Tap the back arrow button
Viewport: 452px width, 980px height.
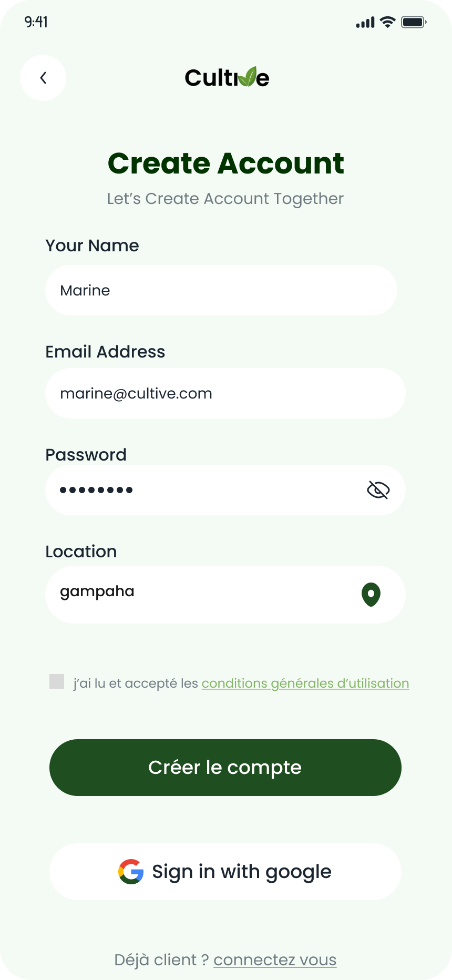(43, 78)
